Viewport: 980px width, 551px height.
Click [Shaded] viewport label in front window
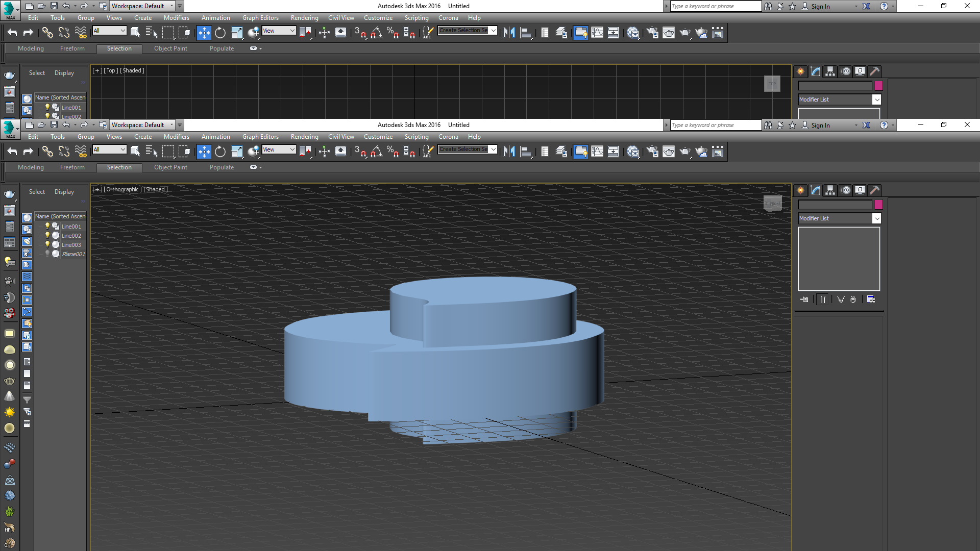point(155,189)
